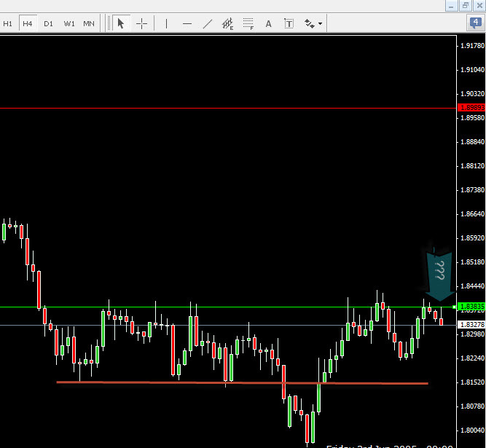Select the equidistant channel tool
The image size is (486, 448).
coord(228,23)
